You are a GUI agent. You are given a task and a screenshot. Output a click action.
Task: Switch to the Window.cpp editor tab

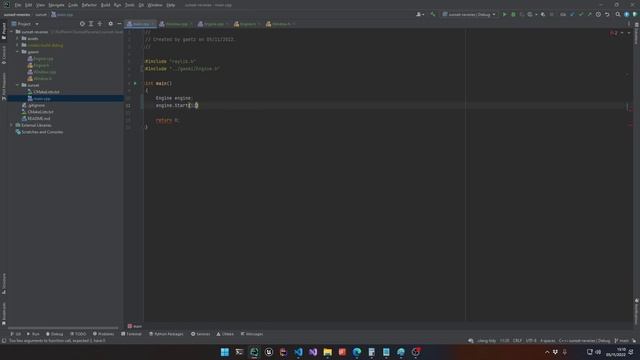pyautogui.click(x=176, y=24)
